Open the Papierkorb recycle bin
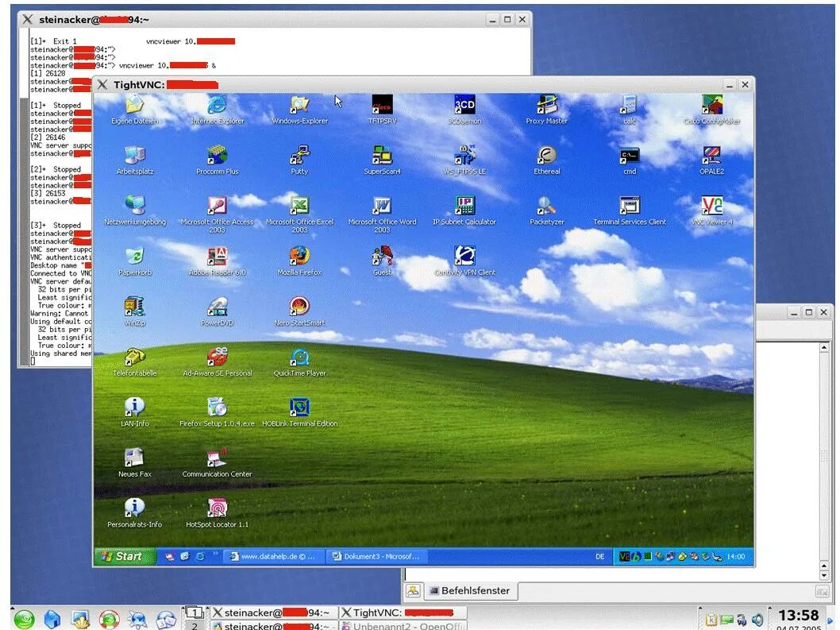Image resolution: width=840 pixels, height=630 pixels. pos(134,257)
